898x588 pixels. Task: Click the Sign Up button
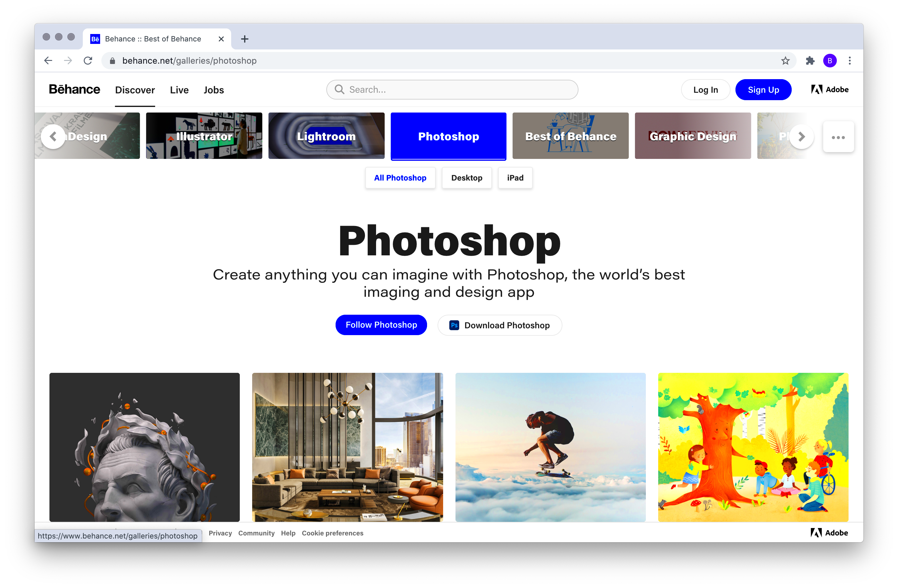(x=764, y=90)
